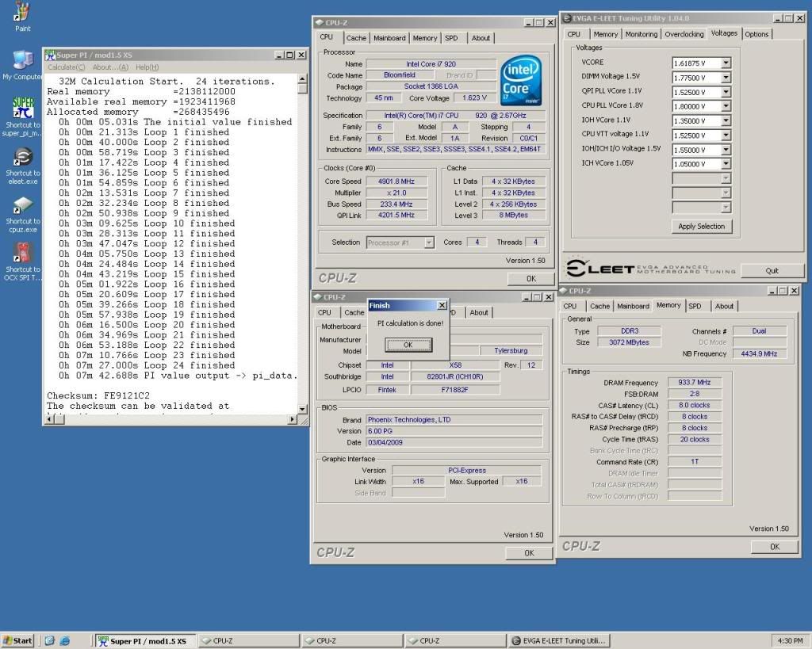Image resolution: width=812 pixels, height=649 pixels.
Task: Expand the IOH/ICH I/O Voltage 1.5V dropdown
Action: (x=726, y=150)
